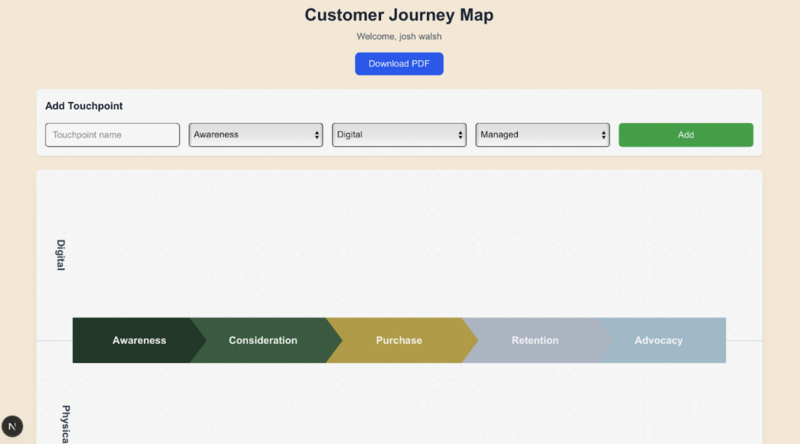Click the Digital lane label
This screenshot has width=800, height=444.
point(61,255)
